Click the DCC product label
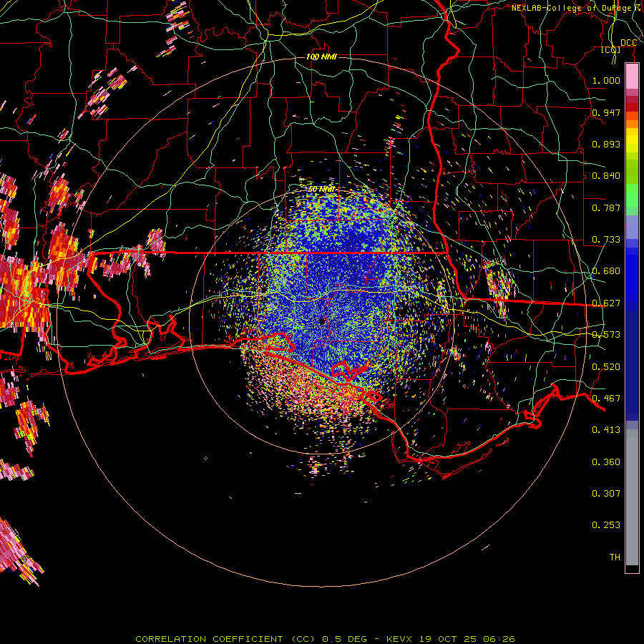The image size is (644, 644). tap(628, 43)
